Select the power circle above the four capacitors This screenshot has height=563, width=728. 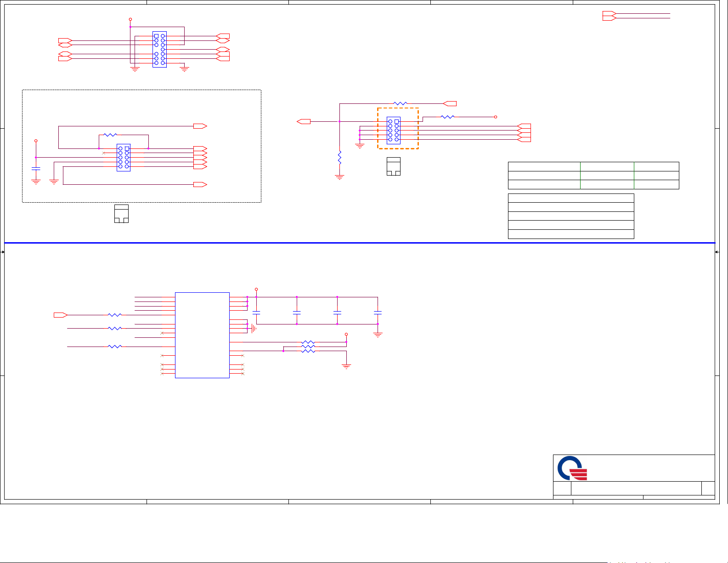[256, 290]
